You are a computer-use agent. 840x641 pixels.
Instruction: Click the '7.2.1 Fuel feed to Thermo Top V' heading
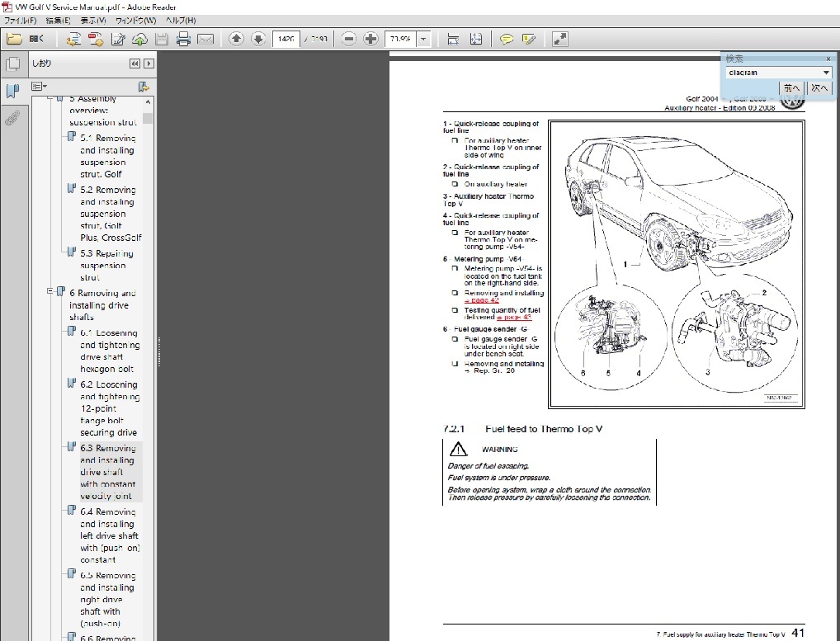coord(522,429)
